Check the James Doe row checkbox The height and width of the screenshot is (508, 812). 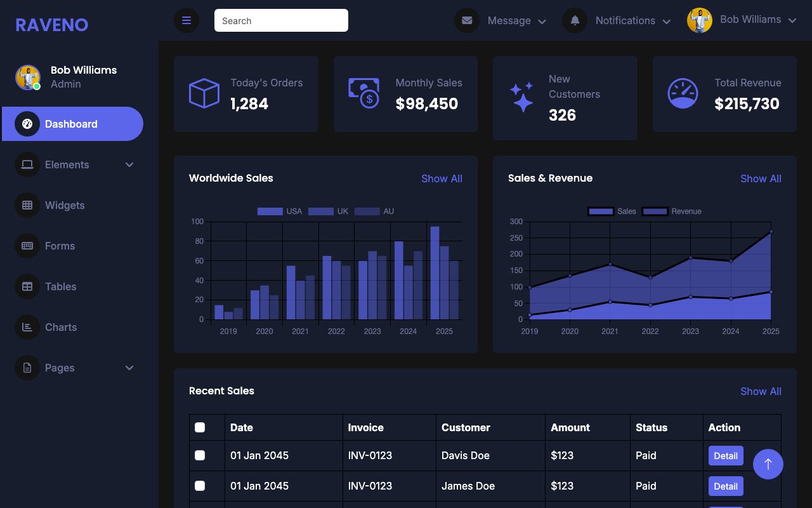point(200,486)
